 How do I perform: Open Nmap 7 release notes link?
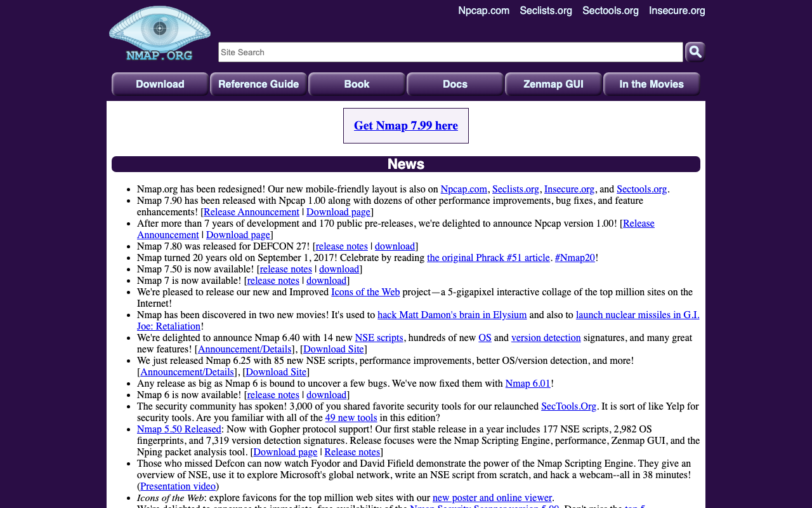(273, 281)
